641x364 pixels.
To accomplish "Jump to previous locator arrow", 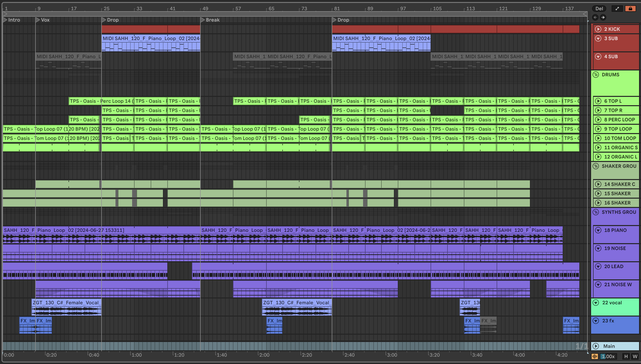I will tap(595, 17).
